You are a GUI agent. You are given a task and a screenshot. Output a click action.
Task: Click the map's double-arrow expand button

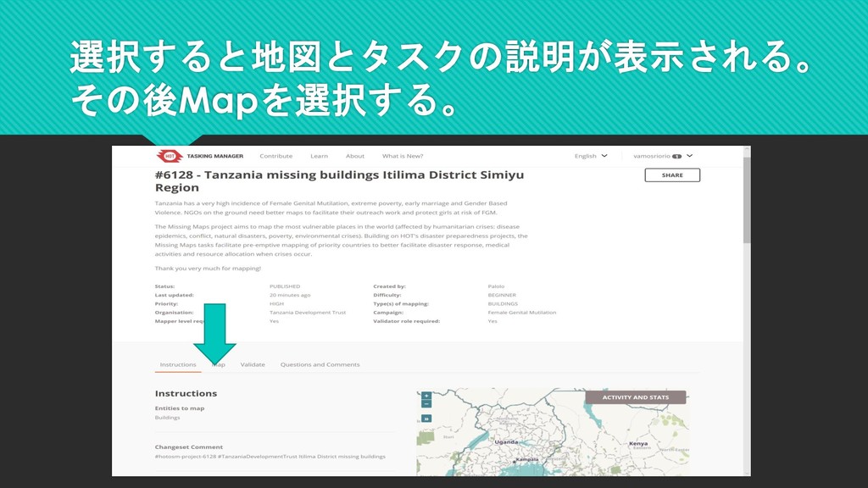pos(426,419)
